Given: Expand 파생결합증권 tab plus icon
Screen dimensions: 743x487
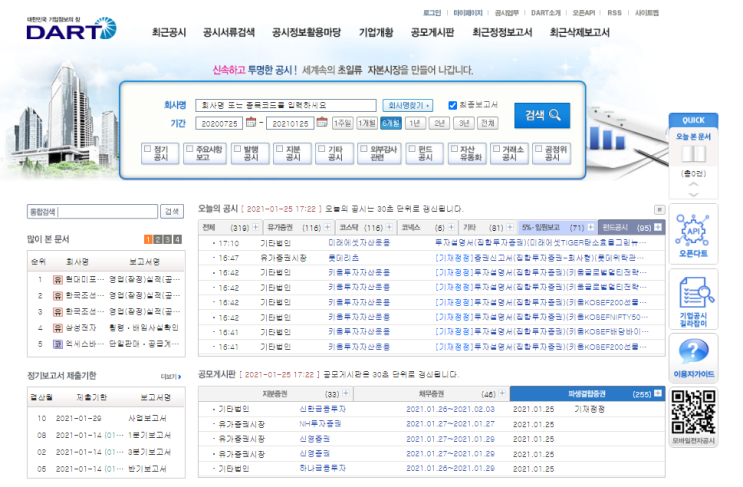Looking at the screenshot, I should click(658, 393).
